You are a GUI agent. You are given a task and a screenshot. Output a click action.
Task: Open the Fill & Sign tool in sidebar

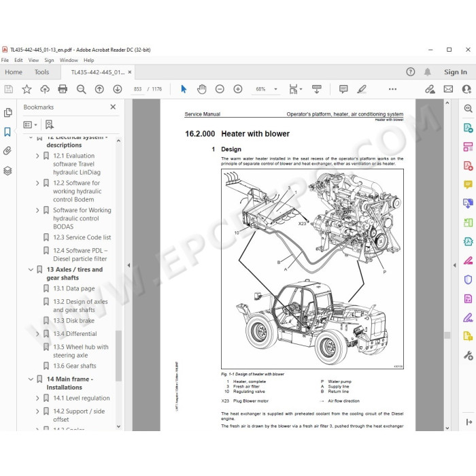468,318
